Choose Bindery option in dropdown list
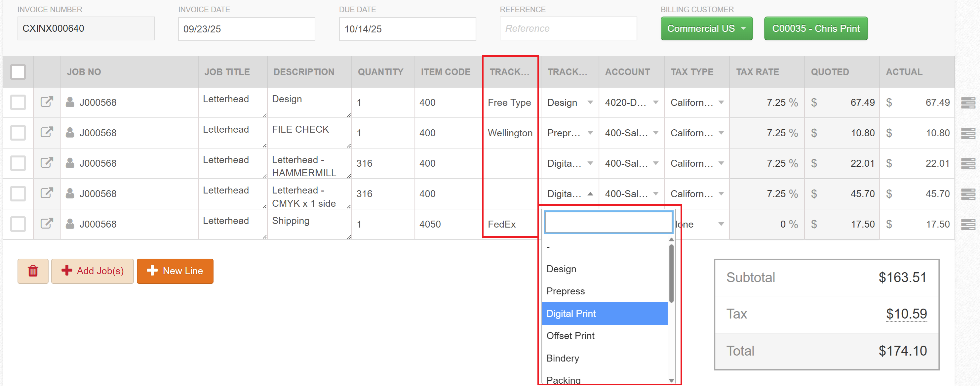Image resolution: width=980 pixels, height=386 pixels. (562, 358)
